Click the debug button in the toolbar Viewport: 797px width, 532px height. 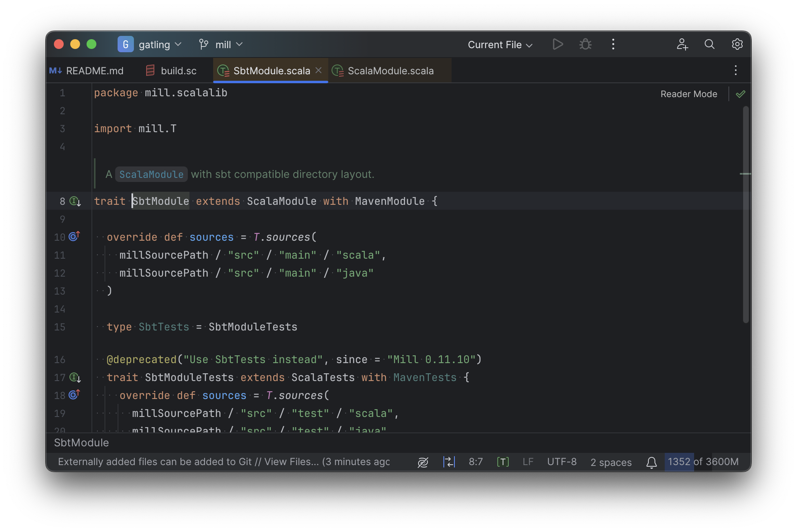(x=585, y=44)
